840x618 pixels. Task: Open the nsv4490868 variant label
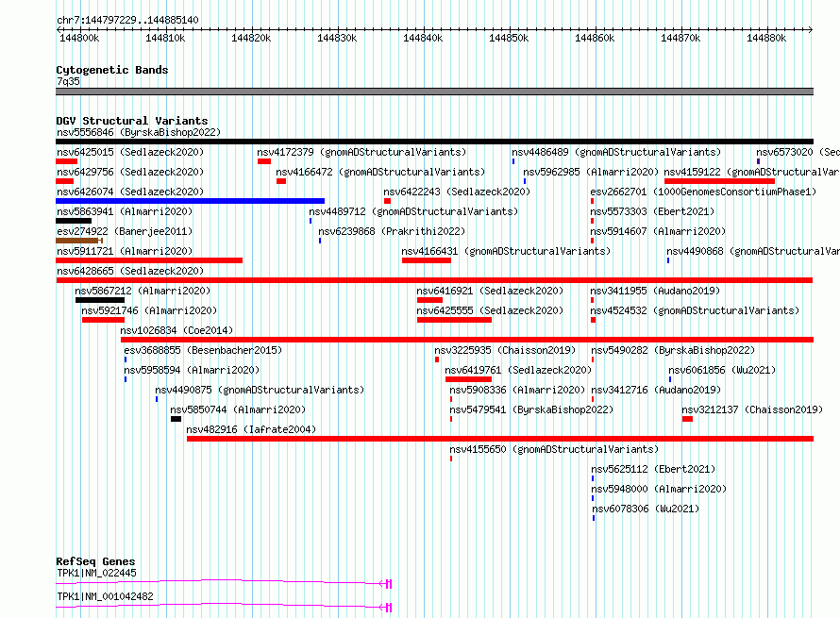753,251
